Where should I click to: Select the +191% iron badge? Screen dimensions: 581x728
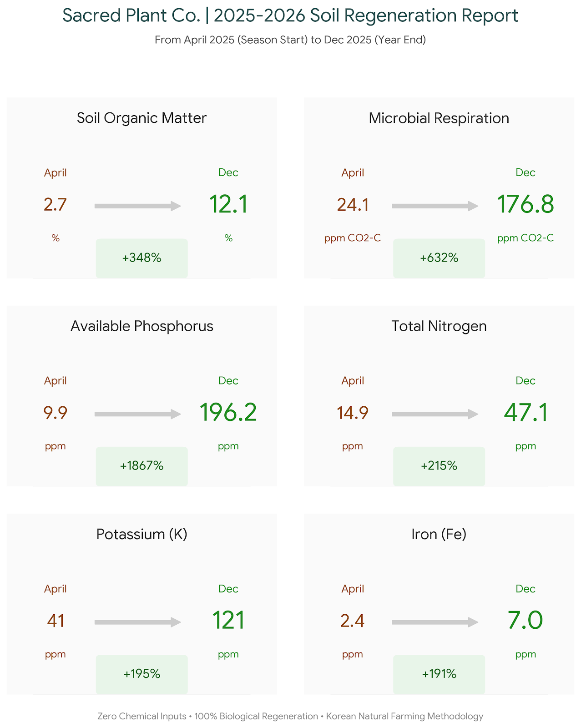(439, 674)
